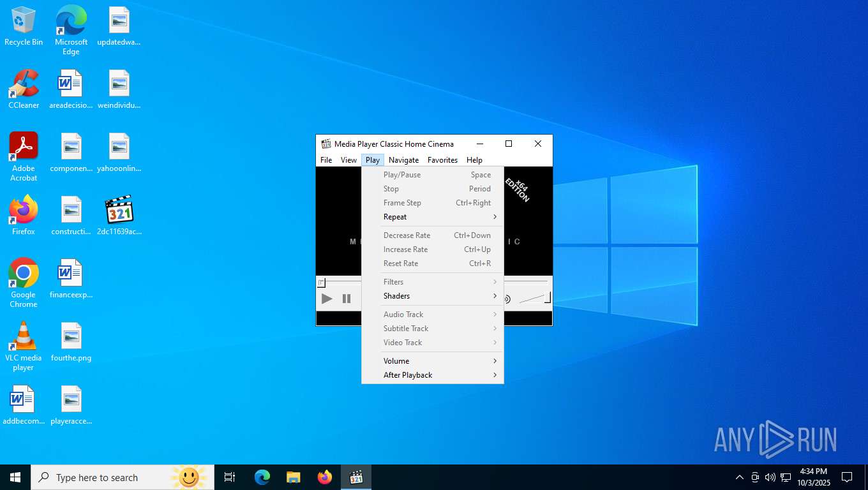Click the MPC-HC taskbar button
Viewport: 868px width, 490px height.
pos(356,477)
